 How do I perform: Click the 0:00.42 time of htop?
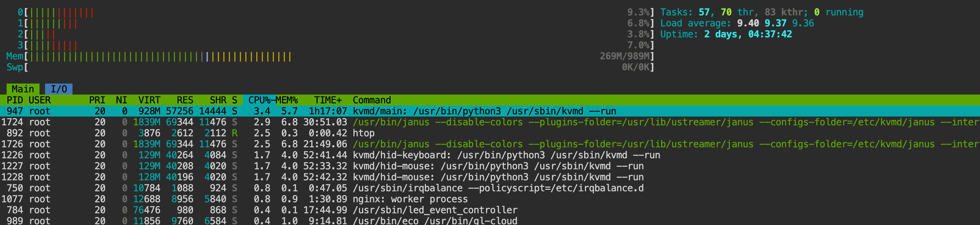[x=328, y=133]
